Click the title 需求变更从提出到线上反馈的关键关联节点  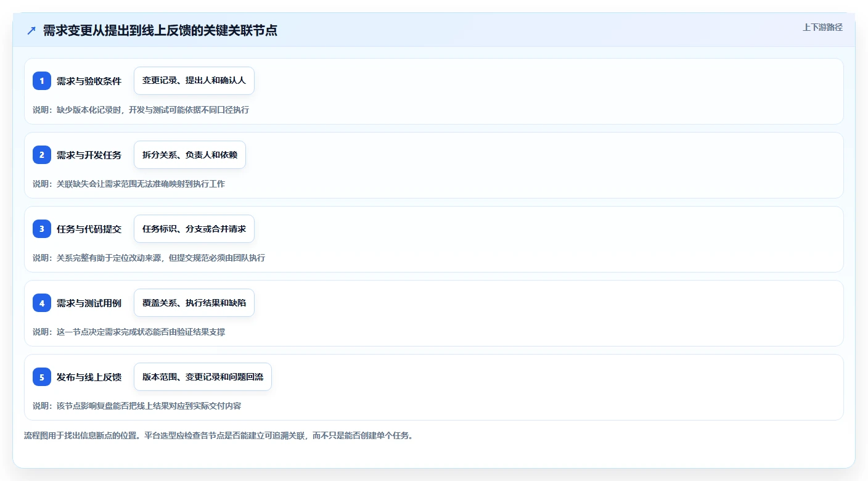(160, 31)
